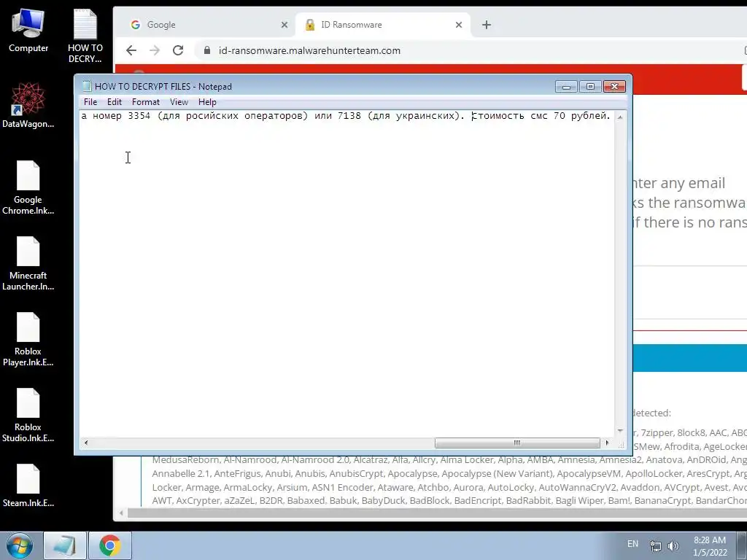Select the Google Chrome.lnk file icon
This screenshot has width=747, height=560.
tap(28, 187)
